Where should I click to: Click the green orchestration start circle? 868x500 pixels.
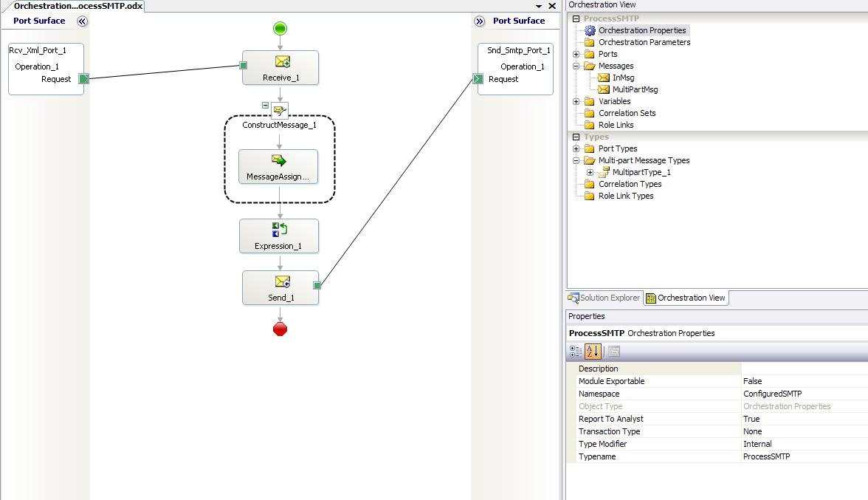click(280, 28)
